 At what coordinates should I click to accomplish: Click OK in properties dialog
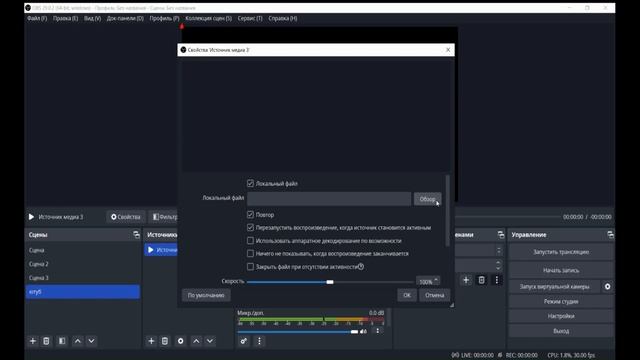407,295
